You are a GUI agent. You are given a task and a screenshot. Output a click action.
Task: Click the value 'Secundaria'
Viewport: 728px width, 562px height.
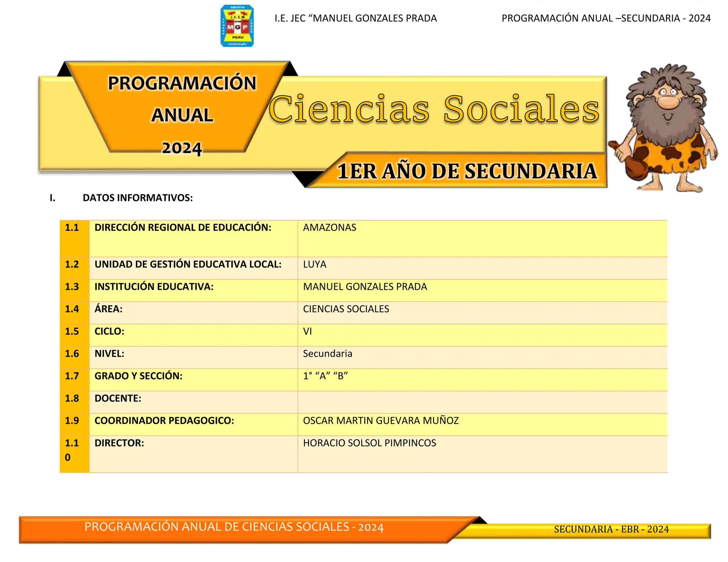coord(327,354)
